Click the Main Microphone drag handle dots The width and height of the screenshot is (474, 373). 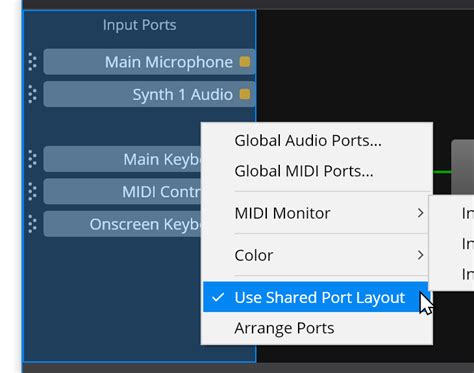point(32,62)
